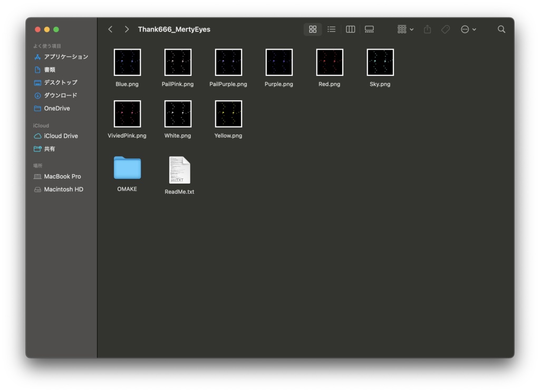
Task: Select Yellow.png thumbnail
Action: (x=228, y=114)
